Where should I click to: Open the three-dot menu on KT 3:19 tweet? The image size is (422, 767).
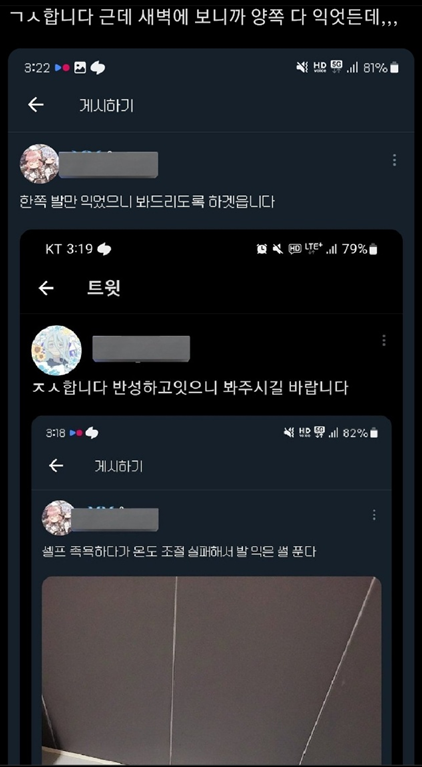(x=384, y=340)
